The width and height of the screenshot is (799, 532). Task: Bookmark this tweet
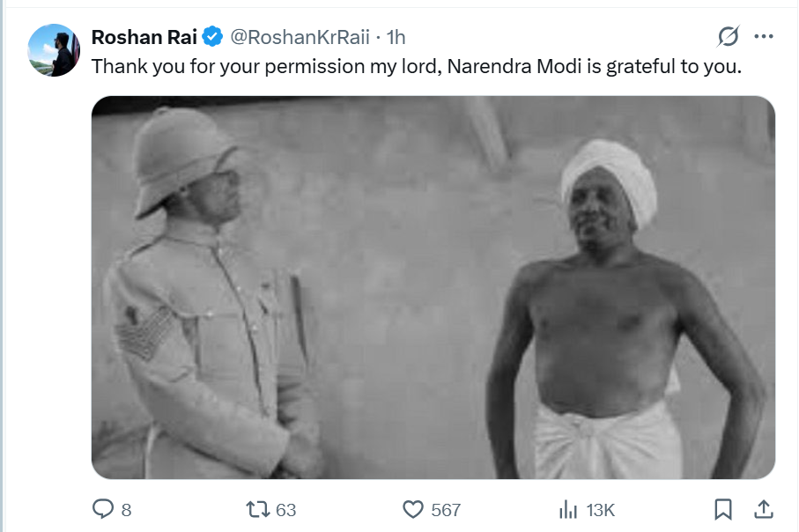coord(722,509)
